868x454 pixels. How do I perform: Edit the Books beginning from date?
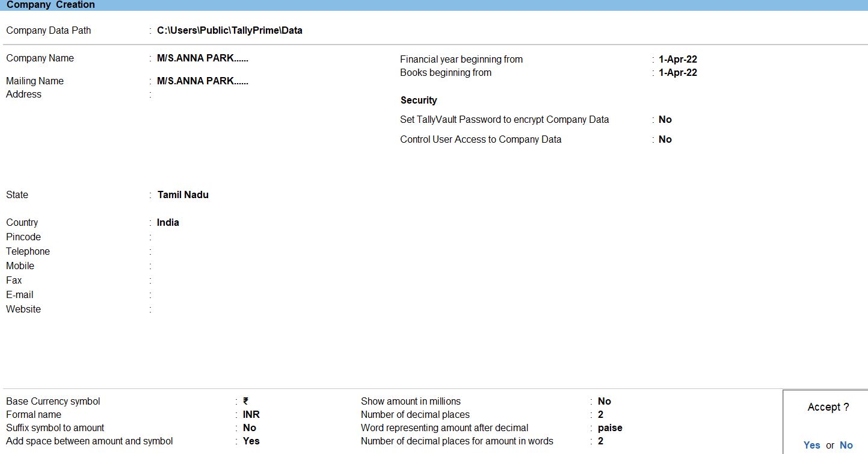[x=677, y=73]
